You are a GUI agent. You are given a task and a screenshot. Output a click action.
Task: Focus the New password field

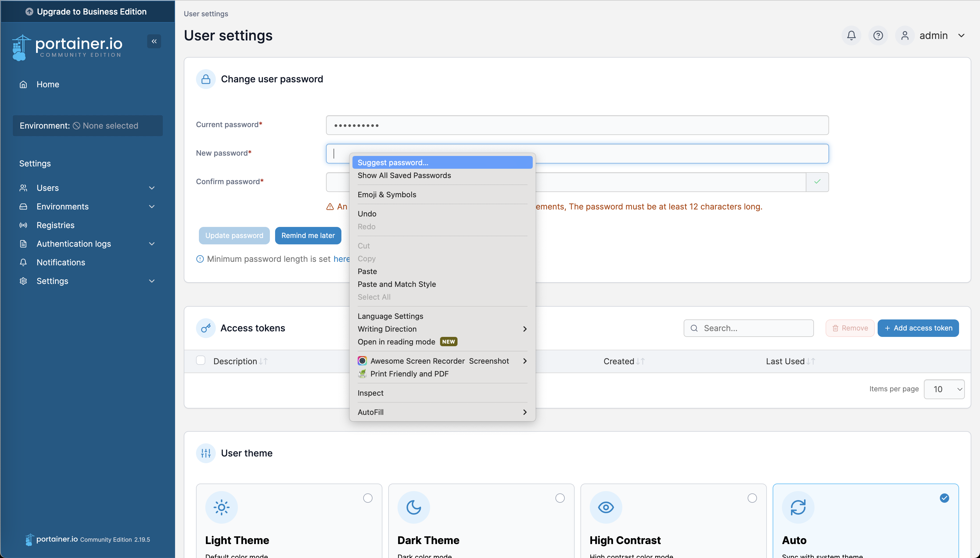pos(577,153)
